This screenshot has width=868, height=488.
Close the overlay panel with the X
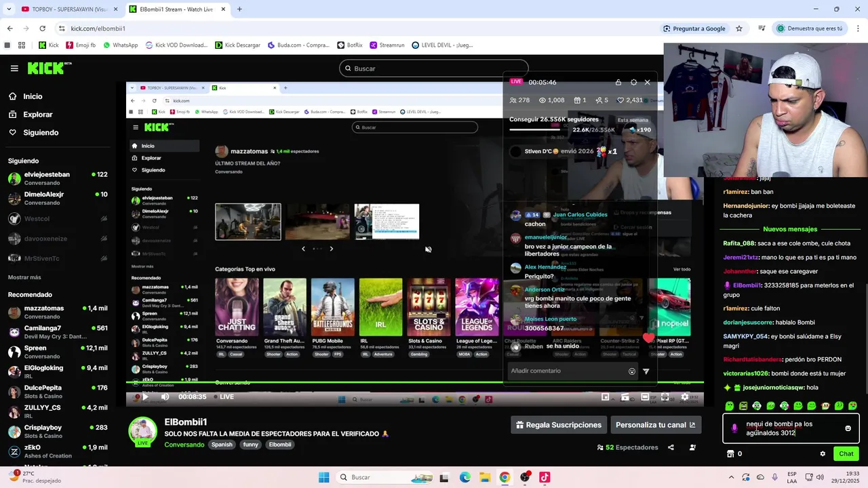(x=647, y=82)
